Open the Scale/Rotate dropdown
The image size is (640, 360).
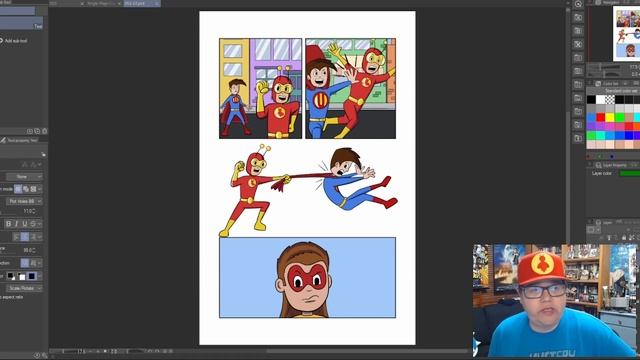click(24, 288)
